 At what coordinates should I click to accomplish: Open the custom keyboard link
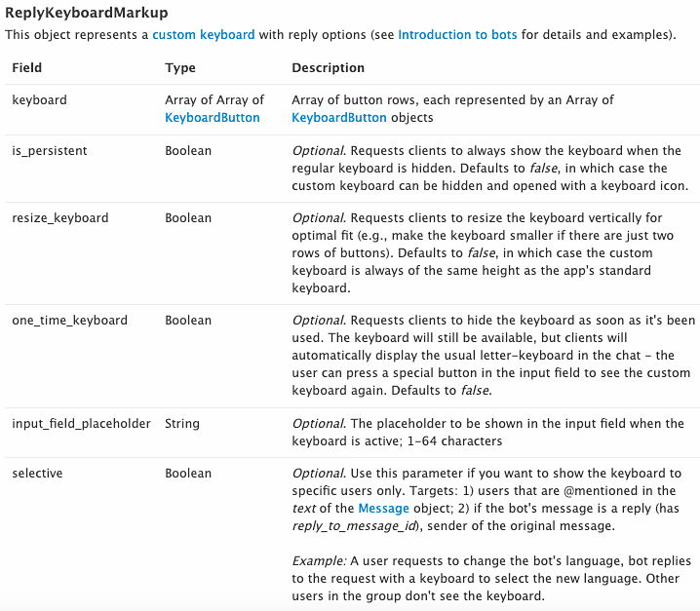203,34
